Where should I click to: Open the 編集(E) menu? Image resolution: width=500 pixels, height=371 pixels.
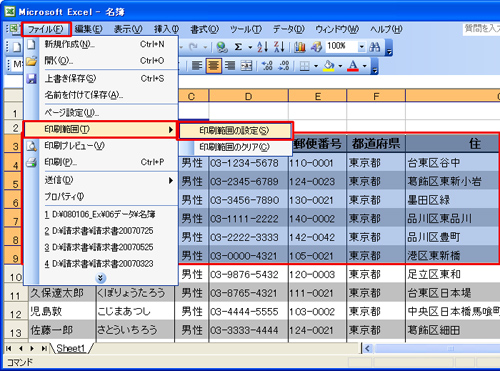[88, 29]
